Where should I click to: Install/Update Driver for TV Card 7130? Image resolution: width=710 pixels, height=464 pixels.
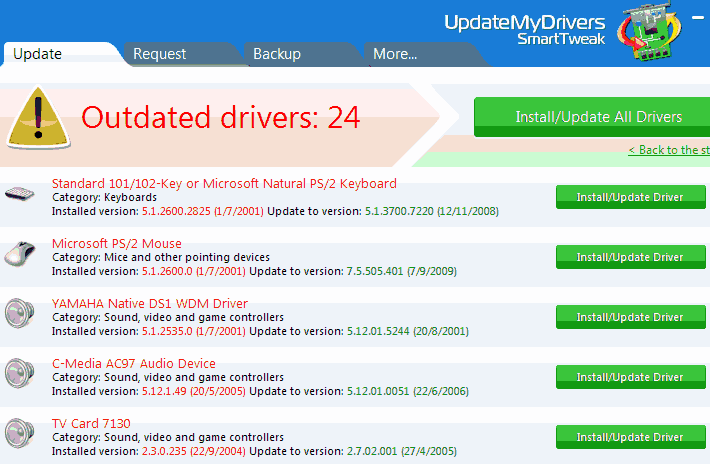(630, 437)
